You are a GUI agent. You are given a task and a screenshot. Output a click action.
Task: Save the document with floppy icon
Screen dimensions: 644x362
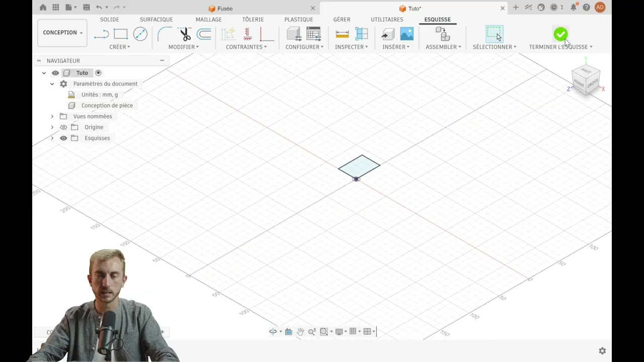[87, 8]
